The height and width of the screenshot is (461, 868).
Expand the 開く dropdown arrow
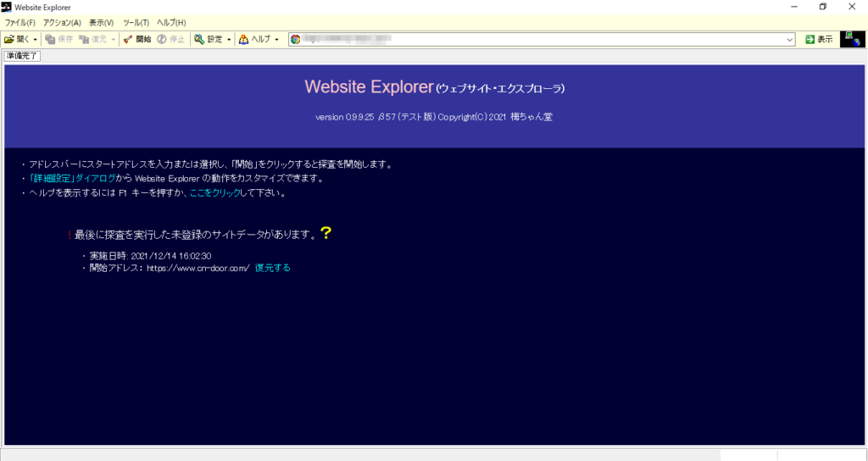[x=36, y=40]
